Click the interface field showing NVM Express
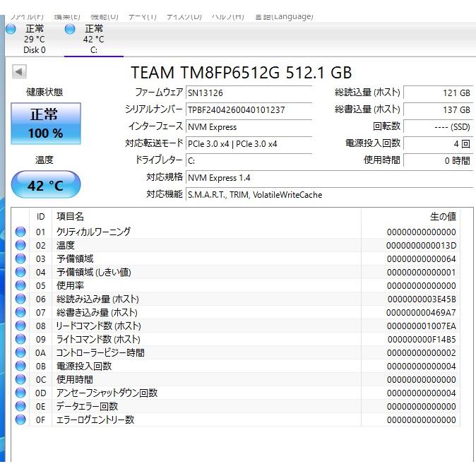Screen dimensions: 476x476 [249, 126]
